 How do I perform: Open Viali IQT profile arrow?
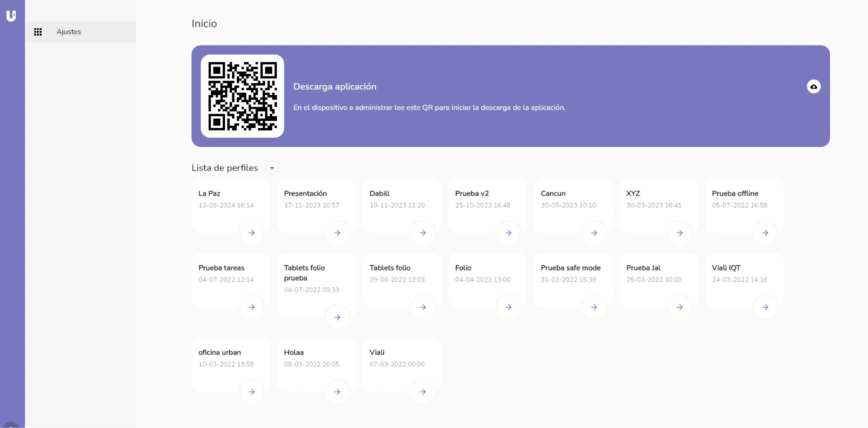[765, 307]
